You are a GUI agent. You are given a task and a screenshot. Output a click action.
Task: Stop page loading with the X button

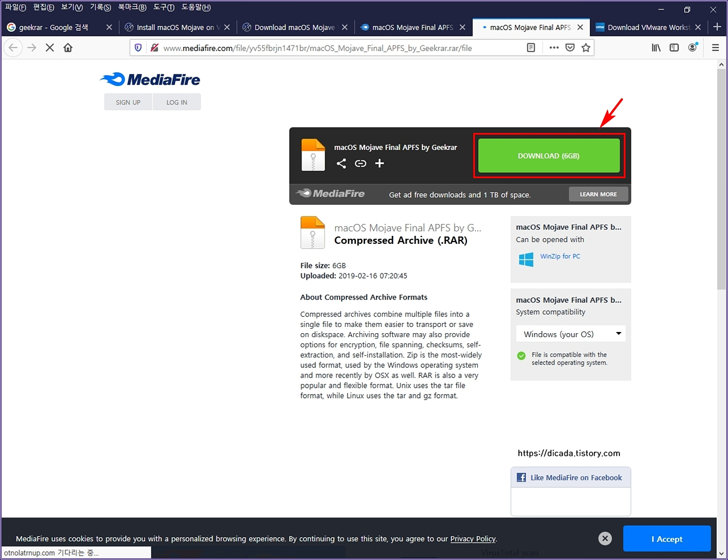(x=49, y=48)
